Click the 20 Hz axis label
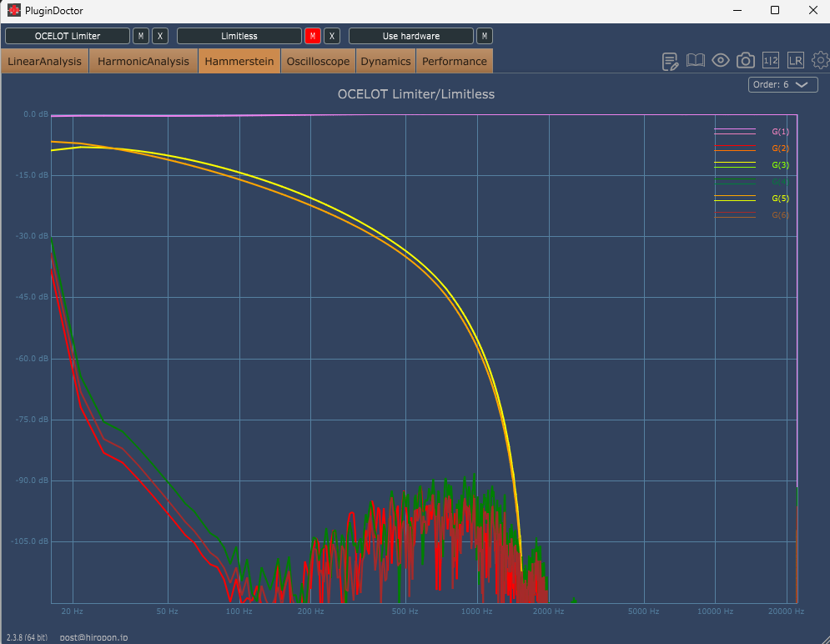830x644 pixels. coord(72,611)
